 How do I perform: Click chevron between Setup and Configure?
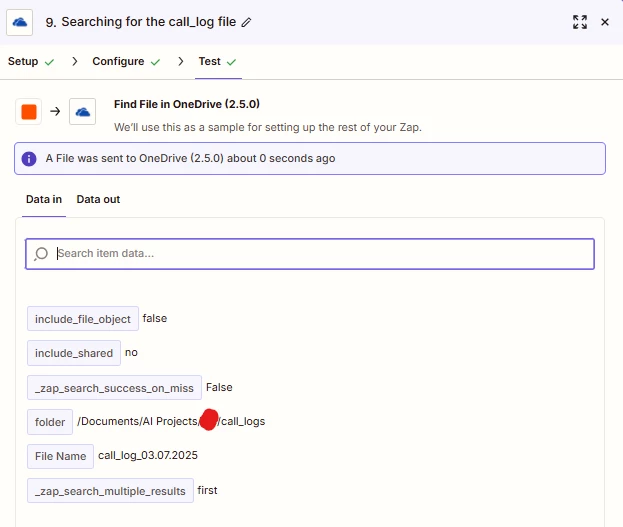click(x=74, y=62)
